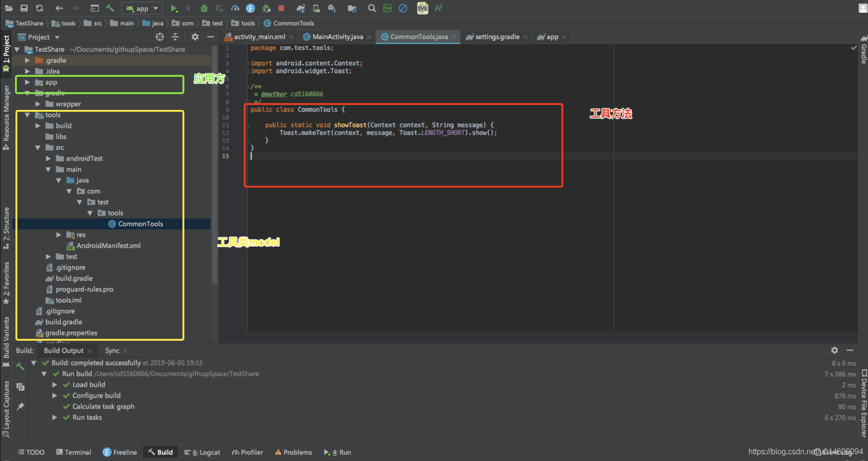Screen dimensions: 868x461
Task: Stop the running process with red square
Action: (x=282, y=8)
